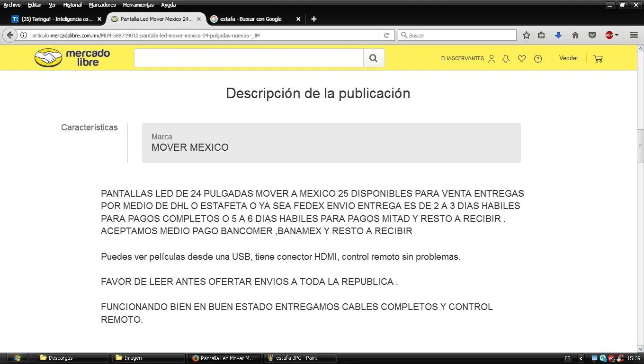Image resolution: width=644 pixels, height=364 pixels.
Task: Click the network monitor tray icon
Action: [x=595, y=358]
